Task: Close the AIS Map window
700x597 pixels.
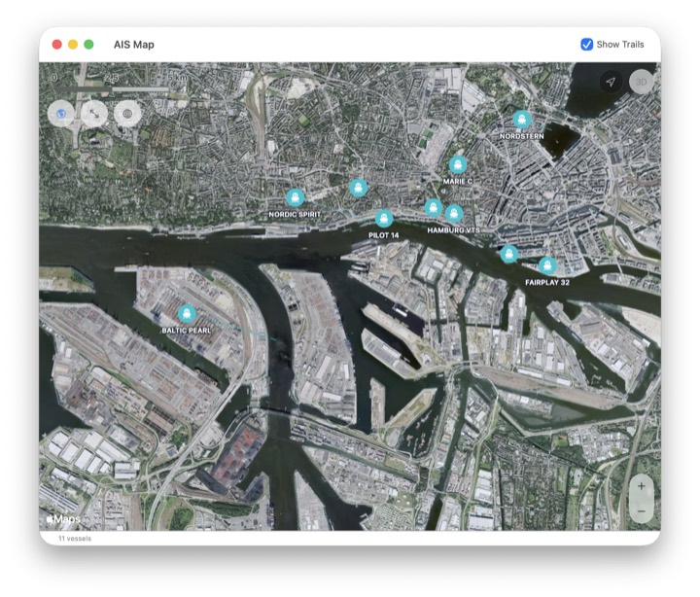Action: [x=56, y=44]
